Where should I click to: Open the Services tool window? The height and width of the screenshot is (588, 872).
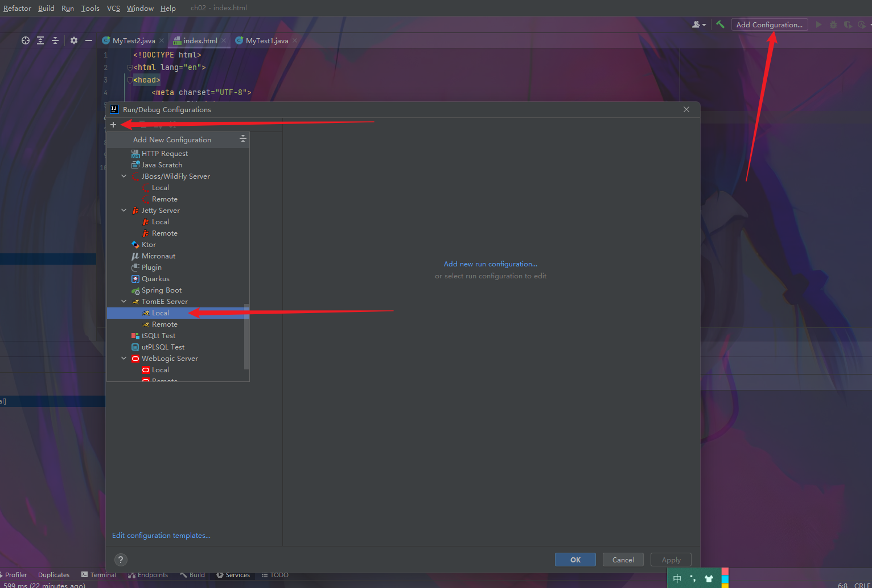[233, 575]
